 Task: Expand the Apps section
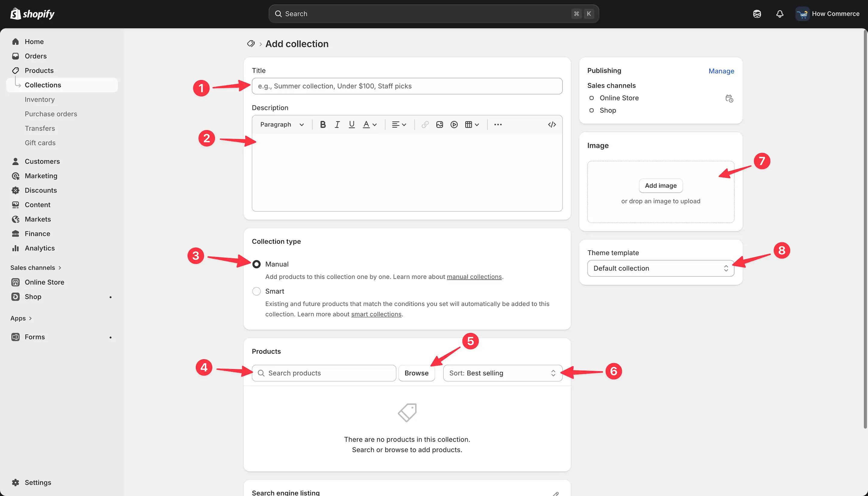pyautogui.click(x=21, y=318)
